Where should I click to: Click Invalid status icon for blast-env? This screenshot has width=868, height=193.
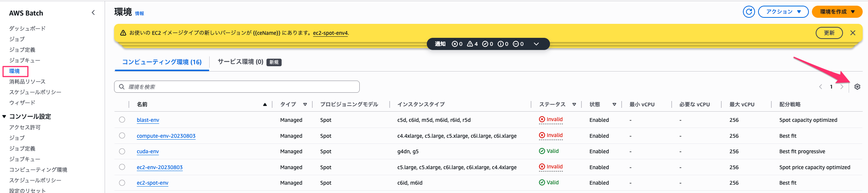point(542,120)
